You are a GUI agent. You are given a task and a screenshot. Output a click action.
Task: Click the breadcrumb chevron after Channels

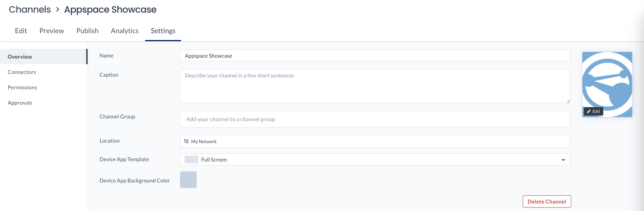(57, 10)
